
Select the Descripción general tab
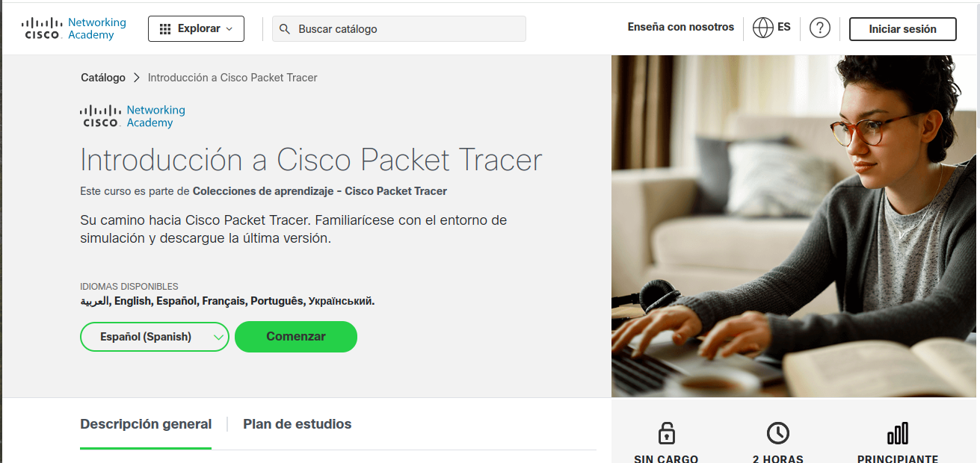click(x=146, y=424)
